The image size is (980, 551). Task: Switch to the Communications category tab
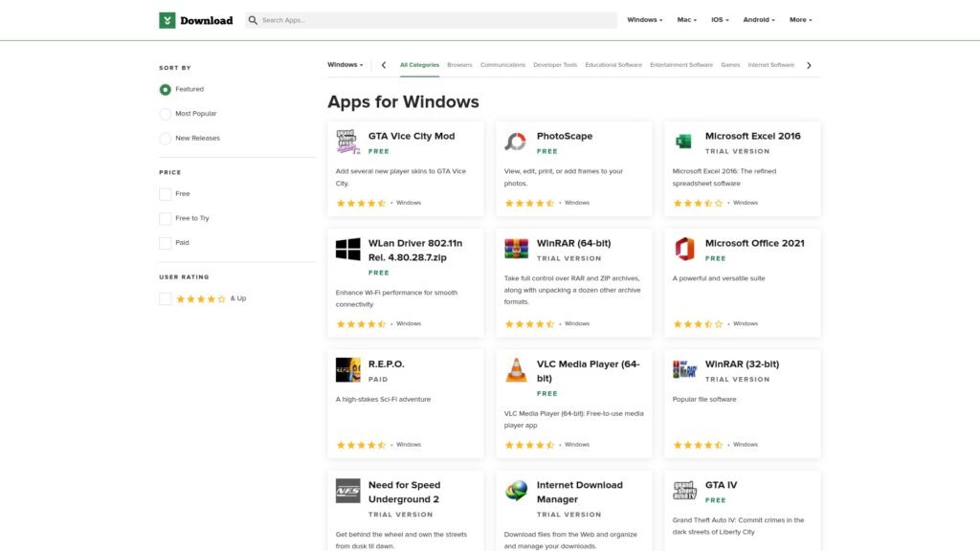click(502, 65)
